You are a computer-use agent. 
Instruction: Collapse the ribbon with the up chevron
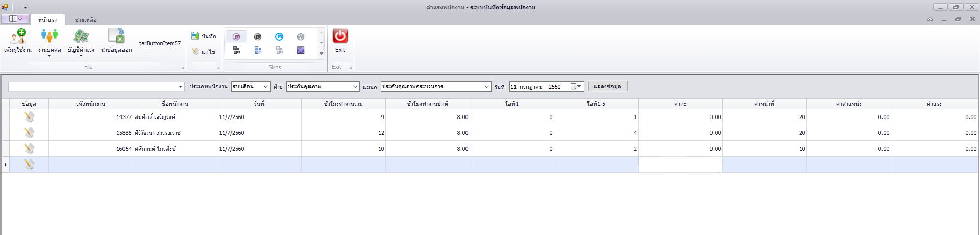pos(930,19)
